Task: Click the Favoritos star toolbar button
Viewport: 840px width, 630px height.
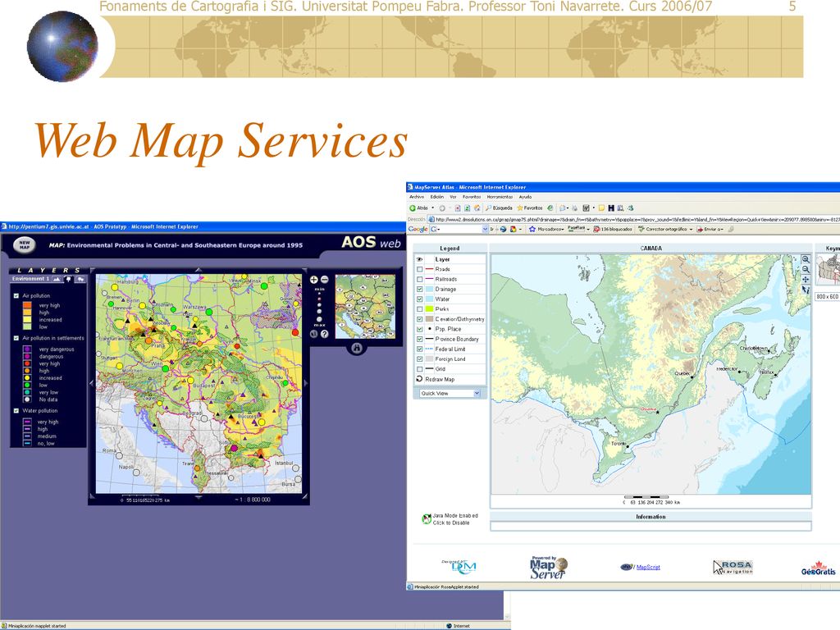Action: click(530, 208)
